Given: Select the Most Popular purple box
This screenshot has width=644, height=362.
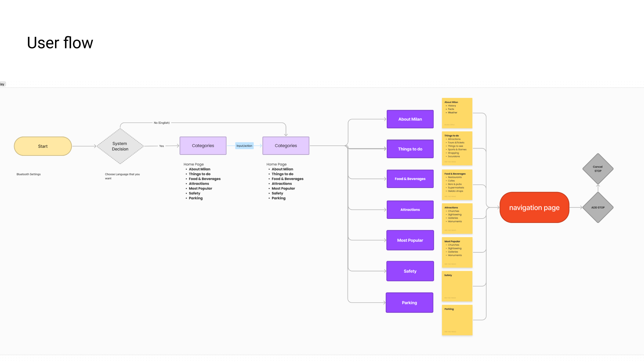Looking at the screenshot, I should (410, 240).
